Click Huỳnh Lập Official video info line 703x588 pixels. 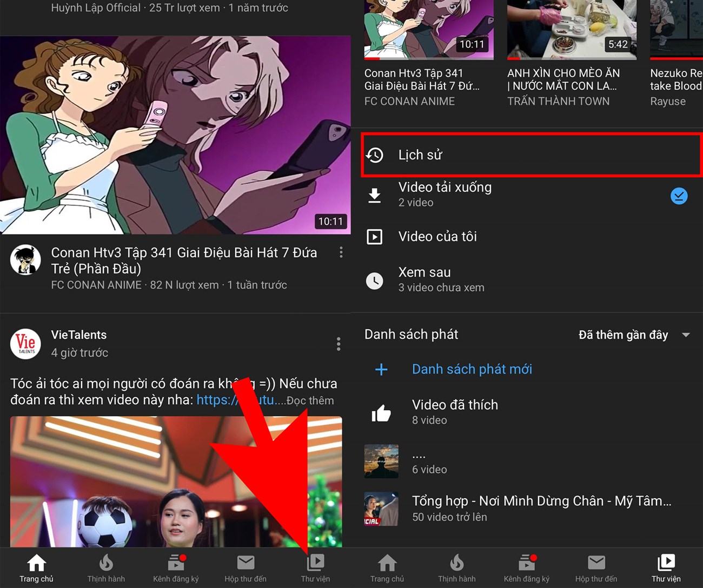pyautogui.click(x=169, y=8)
